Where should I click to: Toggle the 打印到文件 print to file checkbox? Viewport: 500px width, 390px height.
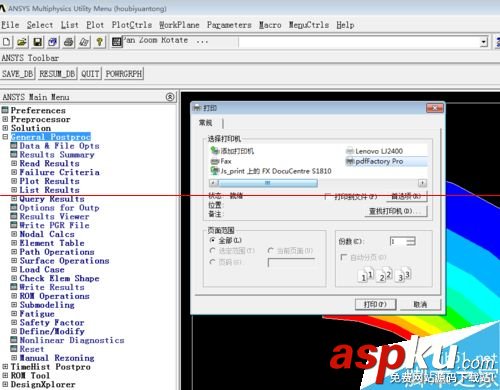pyautogui.click(x=328, y=196)
